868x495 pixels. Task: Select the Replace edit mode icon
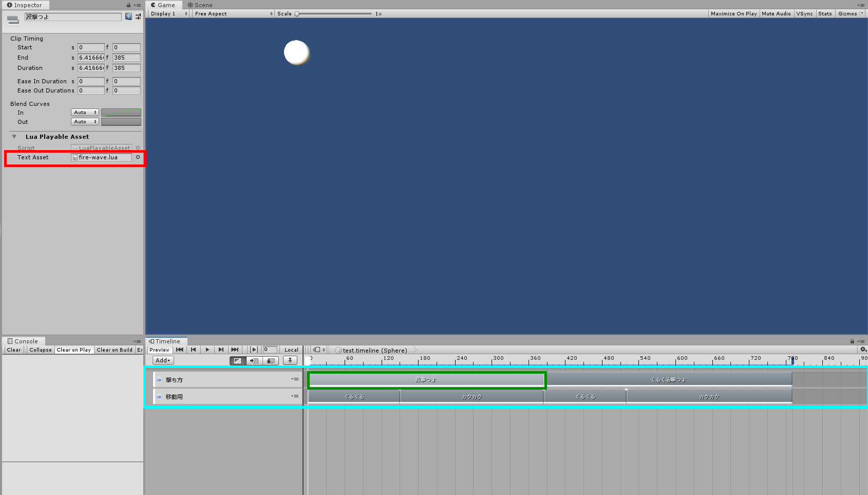pyautogui.click(x=271, y=361)
